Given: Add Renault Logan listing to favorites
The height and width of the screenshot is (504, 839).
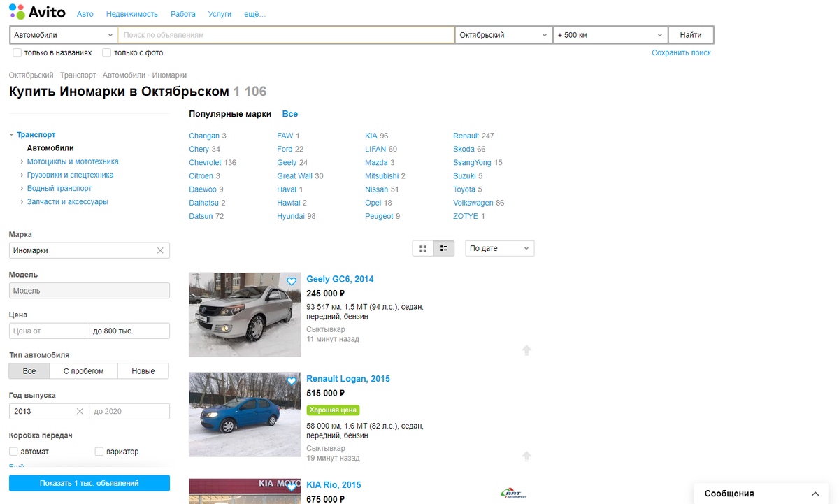Looking at the screenshot, I should click(292, 382).
